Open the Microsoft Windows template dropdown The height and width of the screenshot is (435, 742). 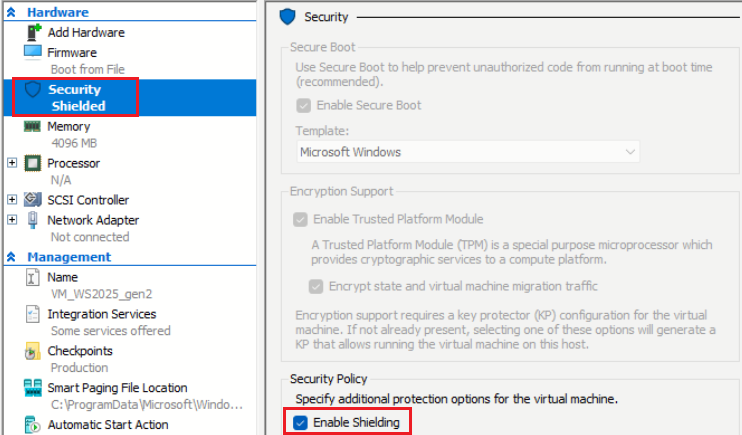coord(468,152)
